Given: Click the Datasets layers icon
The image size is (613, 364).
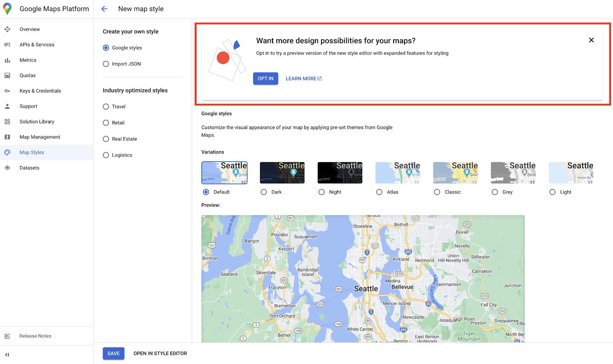Looking at the screenshot, I should point(7,168).
